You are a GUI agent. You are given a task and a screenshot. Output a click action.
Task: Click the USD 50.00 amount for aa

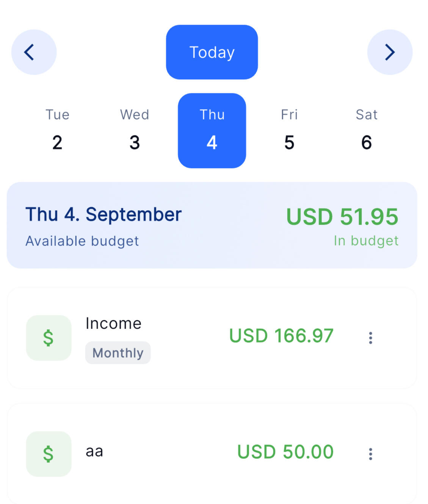click(285, 452)
